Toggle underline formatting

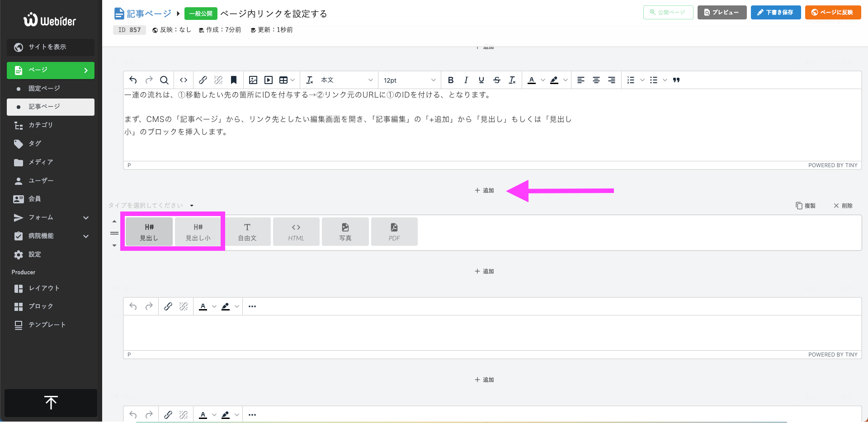pyautogui.click(x=481, y=80)
